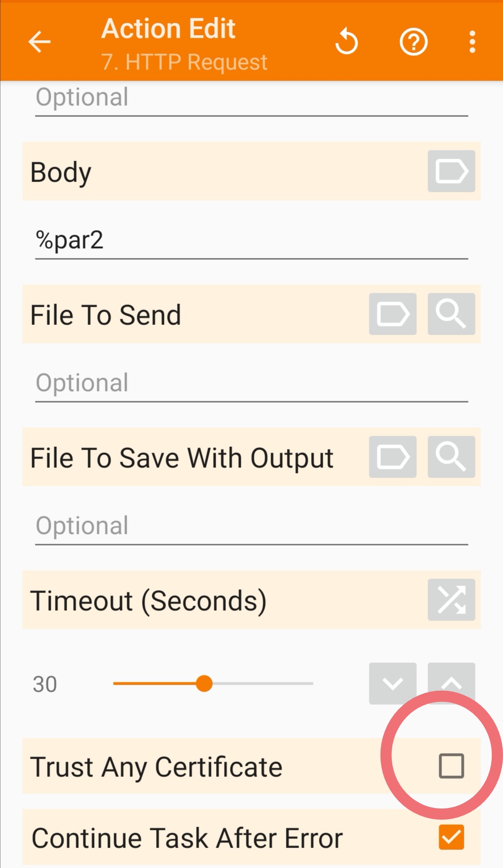Open the help question mark icon
The width and height of the screenshot is (503, 868).
click(x=414, y=42)
